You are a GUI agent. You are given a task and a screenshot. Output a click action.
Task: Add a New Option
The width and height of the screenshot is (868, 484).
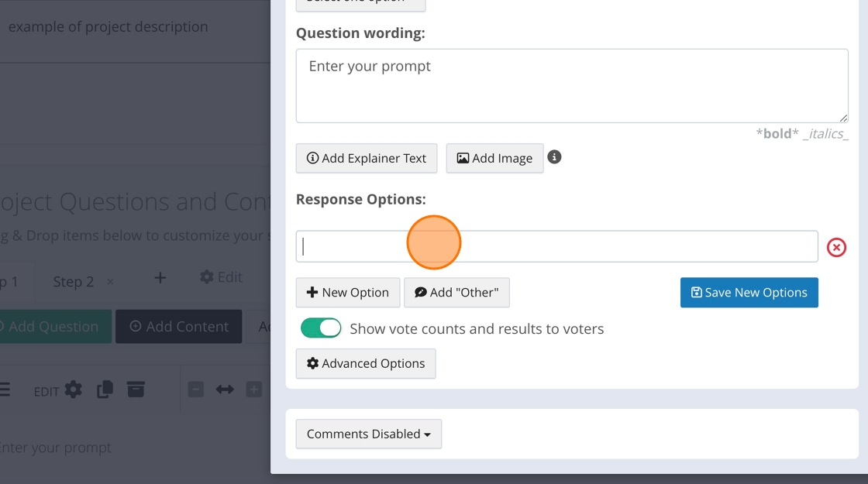click(x=347, y=293)
